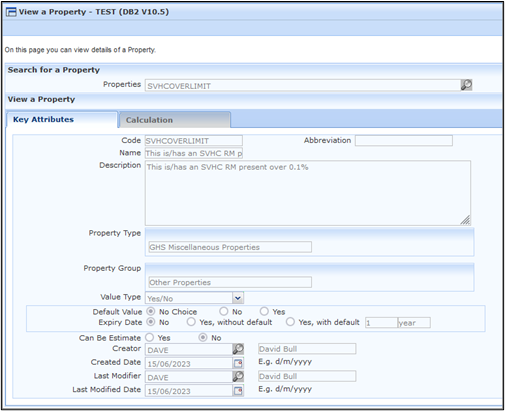Screen dimensions: 505x411
Task: Open the Other Properties group box
Action: [x=230, y=282]
